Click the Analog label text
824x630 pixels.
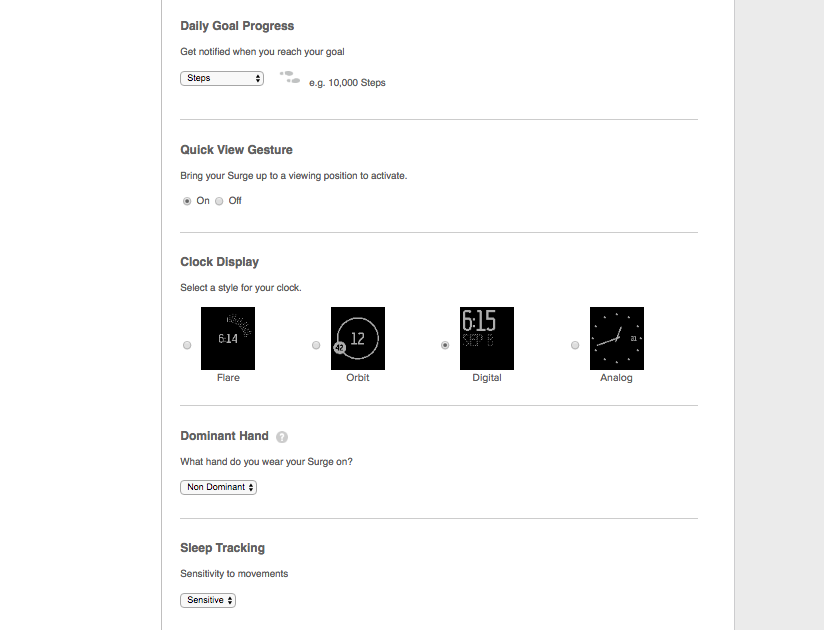pos(616,378)
